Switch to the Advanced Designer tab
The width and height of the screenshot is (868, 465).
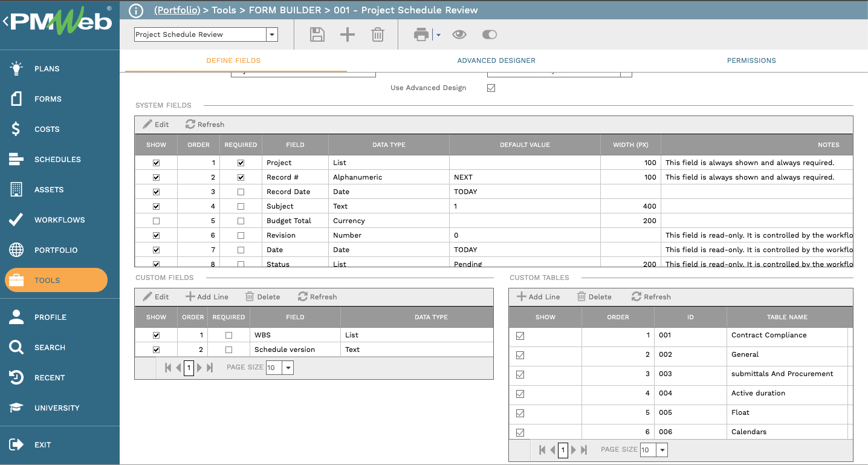496,60
